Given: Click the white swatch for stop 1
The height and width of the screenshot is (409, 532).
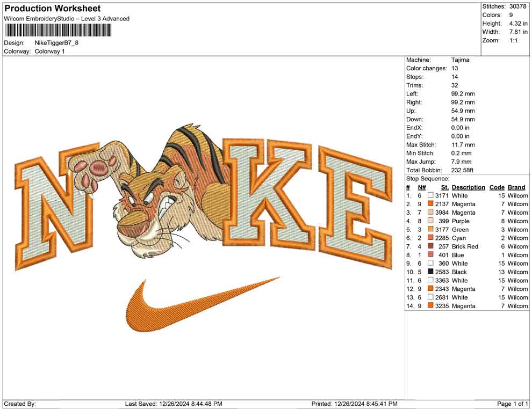Looking at the screenshot, I should [x=430, y=195].
